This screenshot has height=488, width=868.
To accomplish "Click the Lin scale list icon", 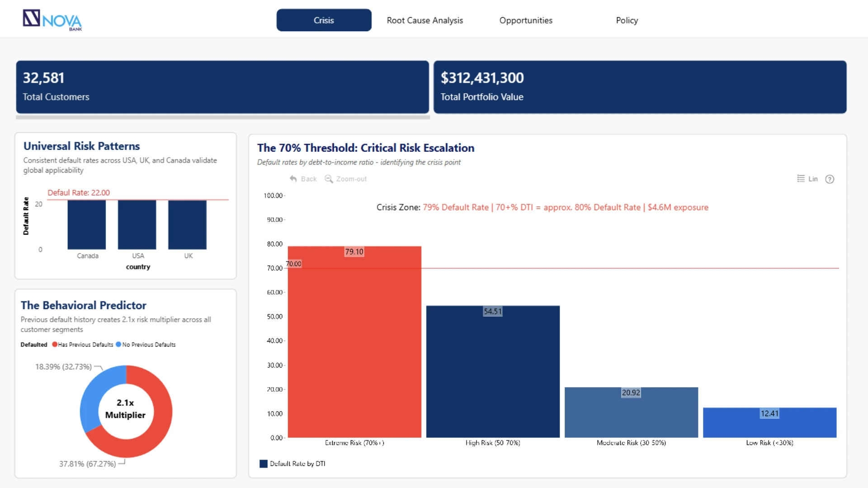I will 801,179.
